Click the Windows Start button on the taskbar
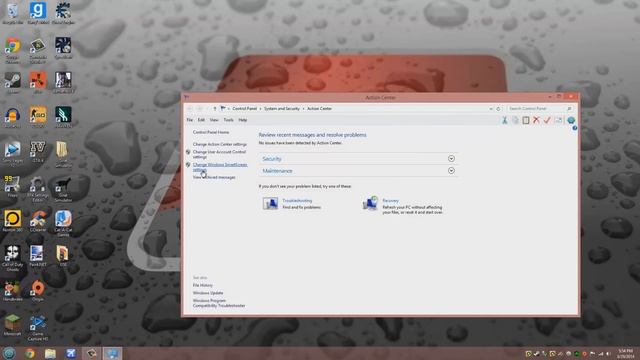Screen dimensions: 640x360 [x=9, y=353]
